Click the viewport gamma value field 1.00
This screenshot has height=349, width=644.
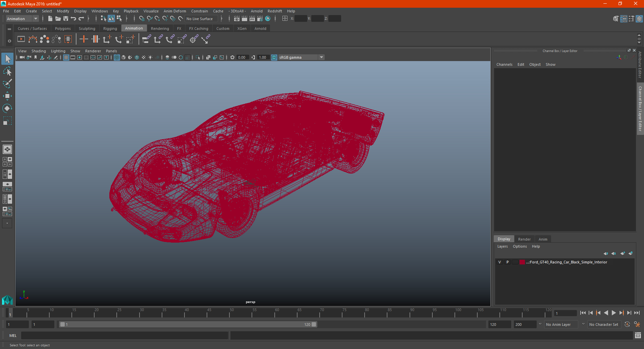[263, 57]
